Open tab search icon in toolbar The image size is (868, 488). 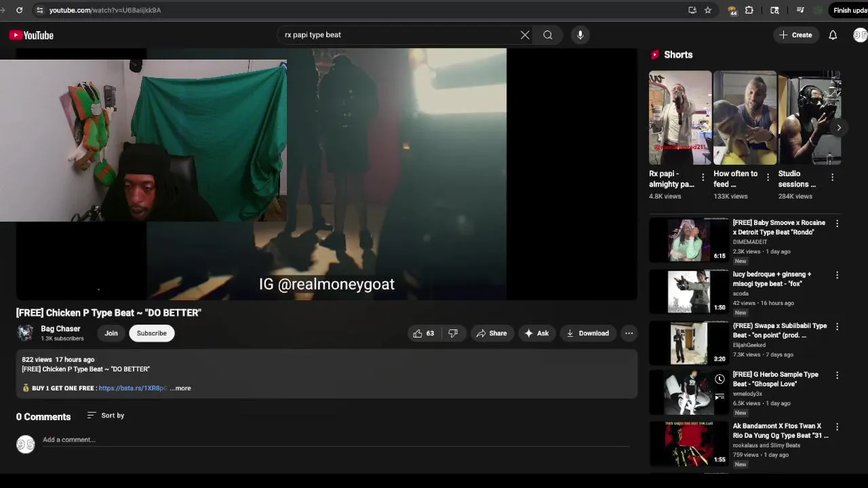click(x=775, y=10)
